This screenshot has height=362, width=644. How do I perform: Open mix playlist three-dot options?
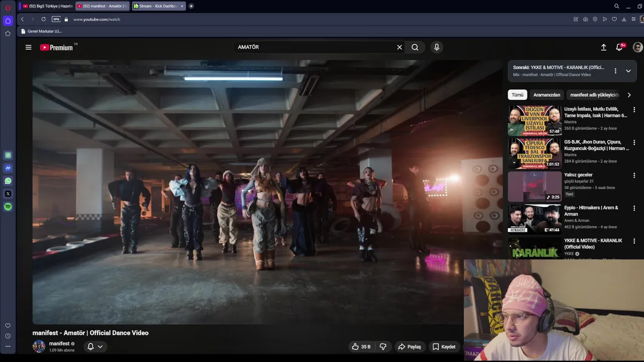coord(615,71)
